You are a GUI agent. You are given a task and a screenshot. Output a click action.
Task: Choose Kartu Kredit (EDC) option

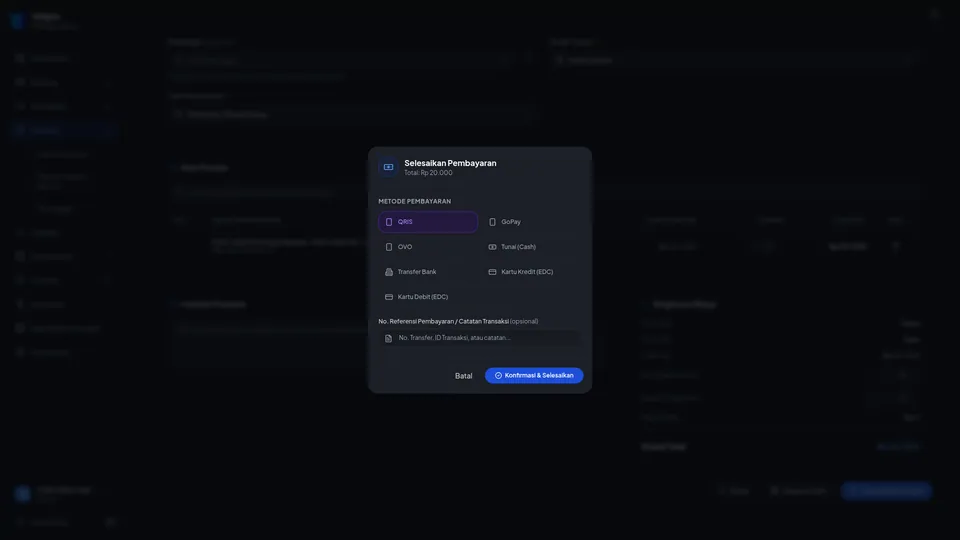tap(531, 272)
